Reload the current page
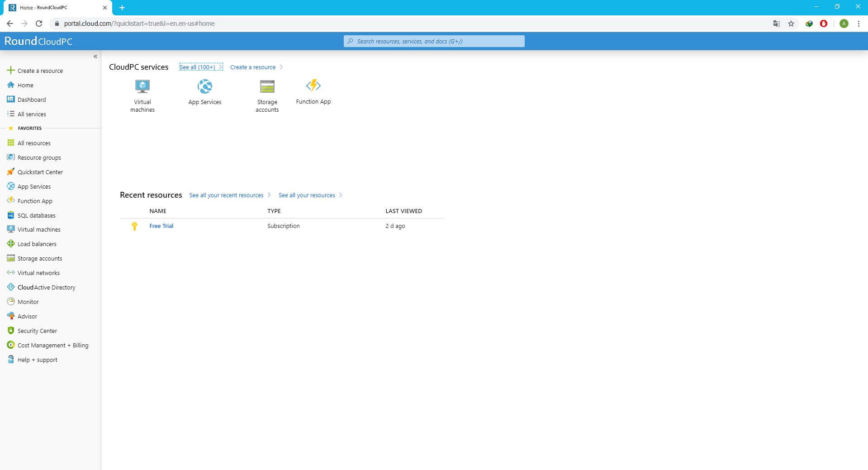The image size is (868, 470). pos(39,24)
